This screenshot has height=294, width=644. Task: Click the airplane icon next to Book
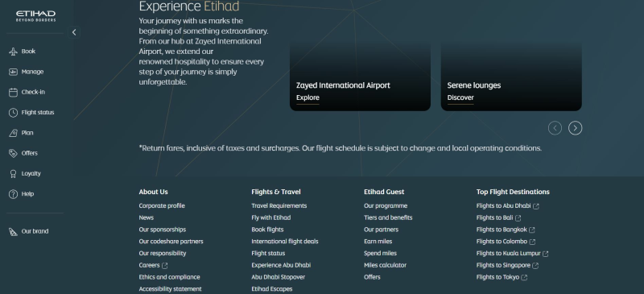pos(13,52)
